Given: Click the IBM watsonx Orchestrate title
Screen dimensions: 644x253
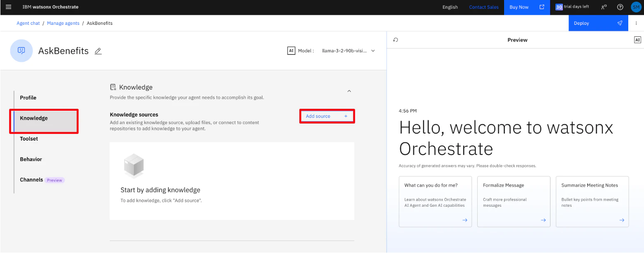Looking at the screenshot, I should coord(50,7).
